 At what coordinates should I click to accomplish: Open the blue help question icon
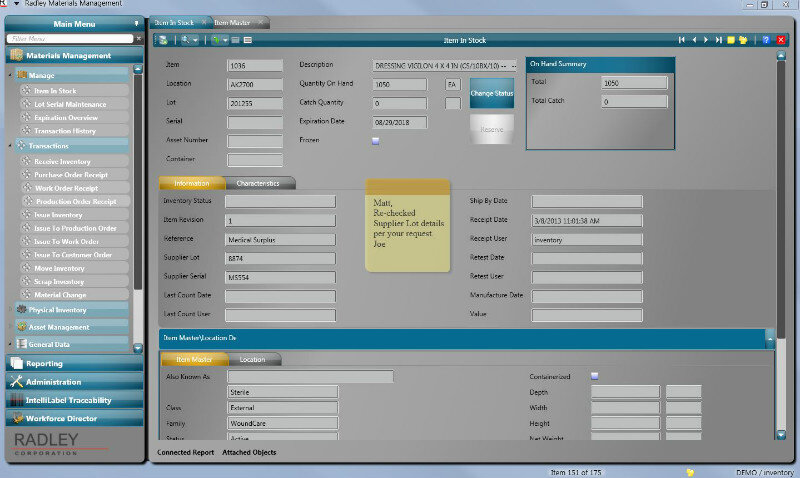coord(766,40)
